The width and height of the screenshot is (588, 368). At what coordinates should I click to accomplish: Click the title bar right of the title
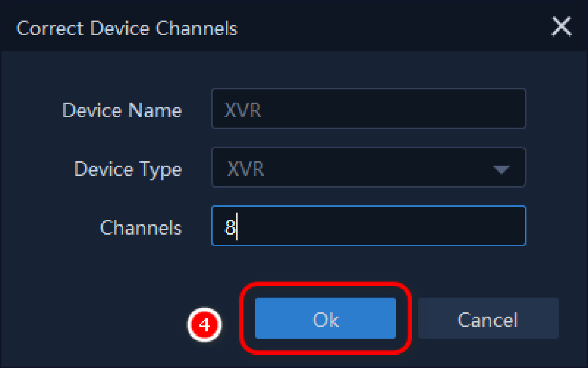coord(382,26)
